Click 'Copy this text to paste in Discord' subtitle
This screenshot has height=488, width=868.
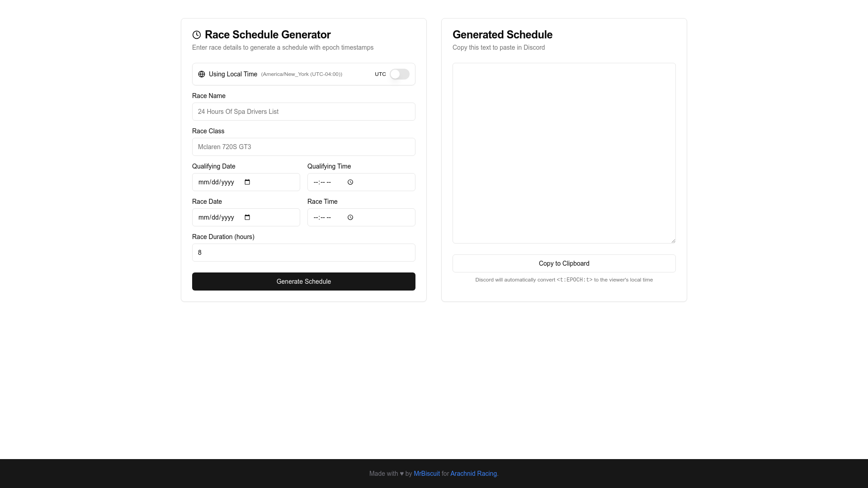[499, 47]
